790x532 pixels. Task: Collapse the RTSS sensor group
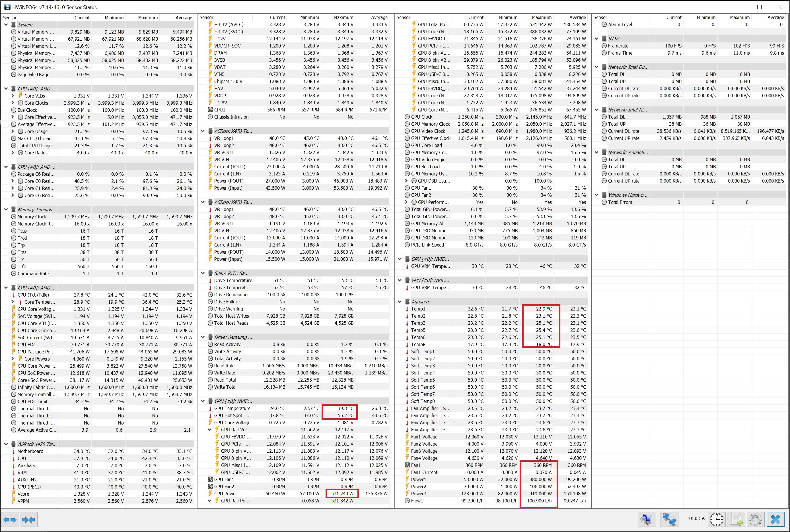click(x=596, y=39)
